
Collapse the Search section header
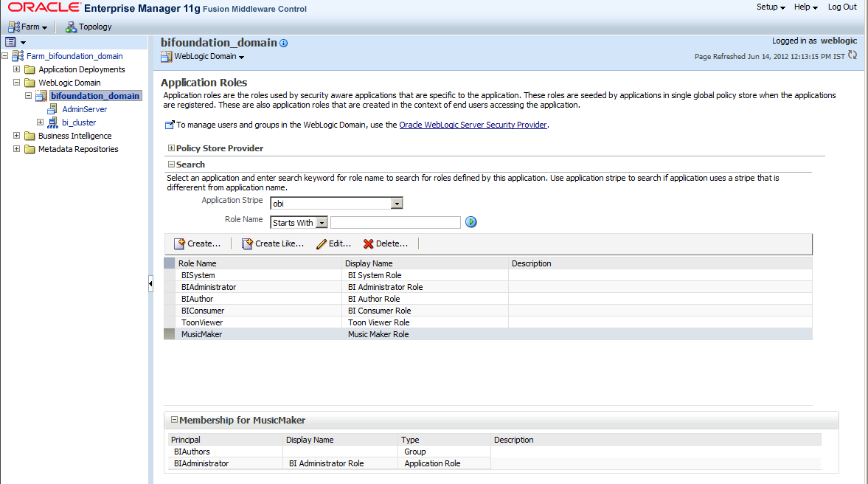(171, 164)
